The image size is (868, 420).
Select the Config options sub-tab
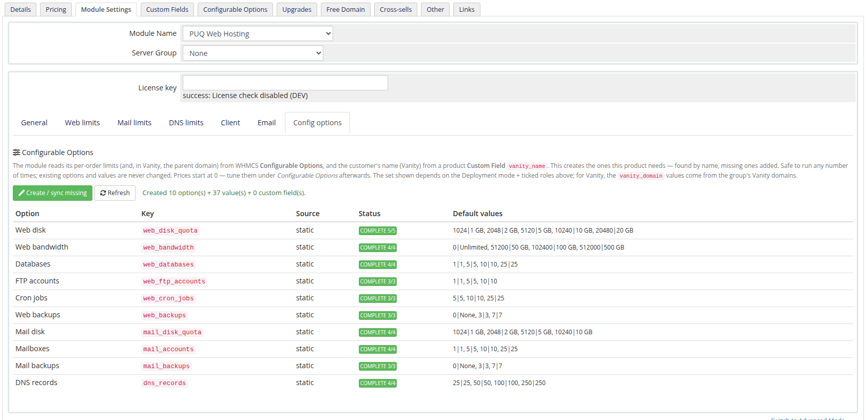click(x=317, y=123)
